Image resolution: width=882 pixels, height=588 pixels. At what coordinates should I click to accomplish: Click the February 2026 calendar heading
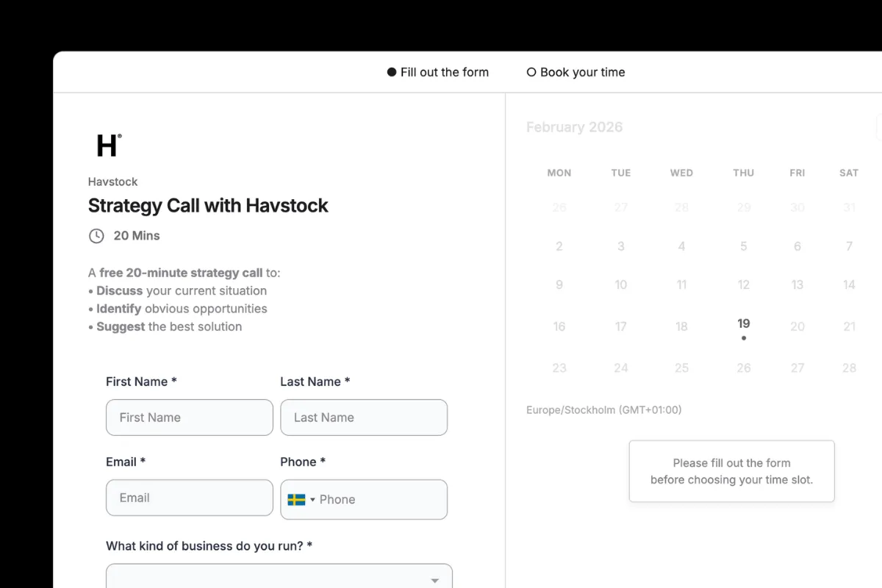tap(574, 126)
